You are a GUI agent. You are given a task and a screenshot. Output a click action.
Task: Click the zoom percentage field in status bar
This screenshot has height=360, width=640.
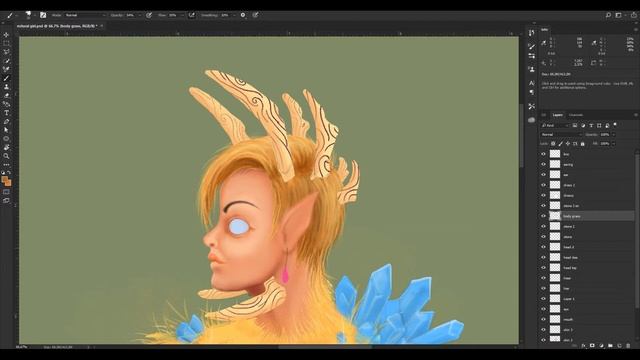click(22, 347)
